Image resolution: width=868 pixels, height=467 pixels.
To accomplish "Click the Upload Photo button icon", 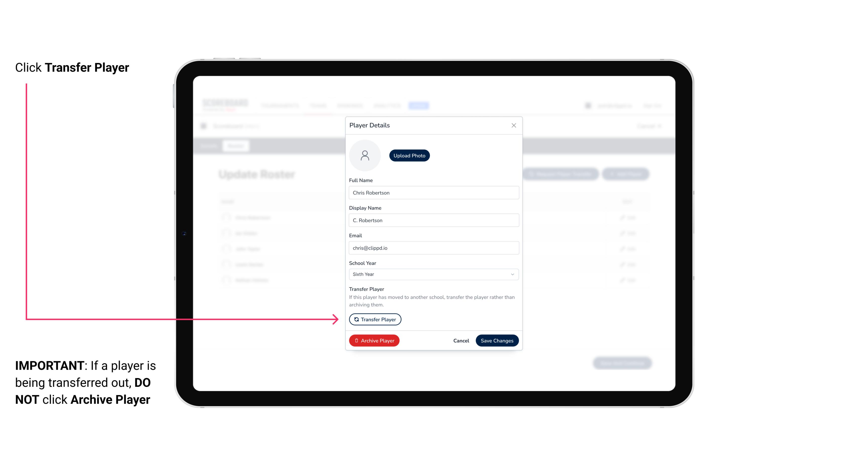I will pyautogui.click(x=409, y=155).
